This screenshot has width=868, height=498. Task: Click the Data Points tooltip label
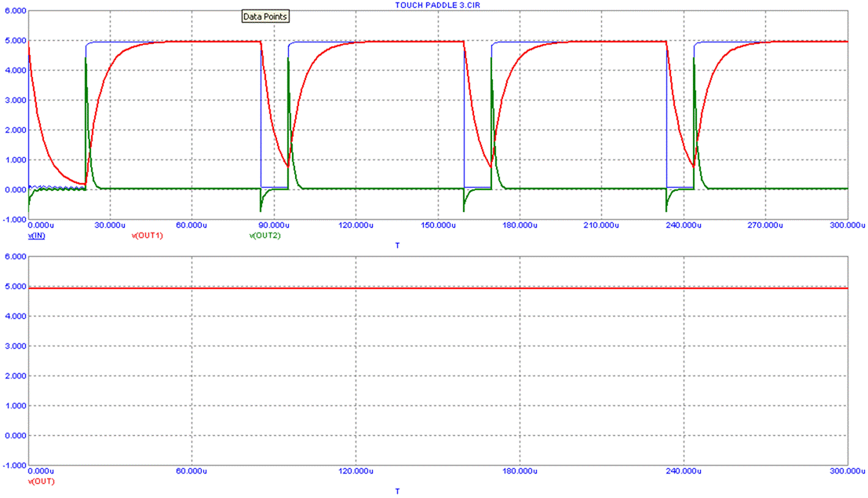coord(265,16)
